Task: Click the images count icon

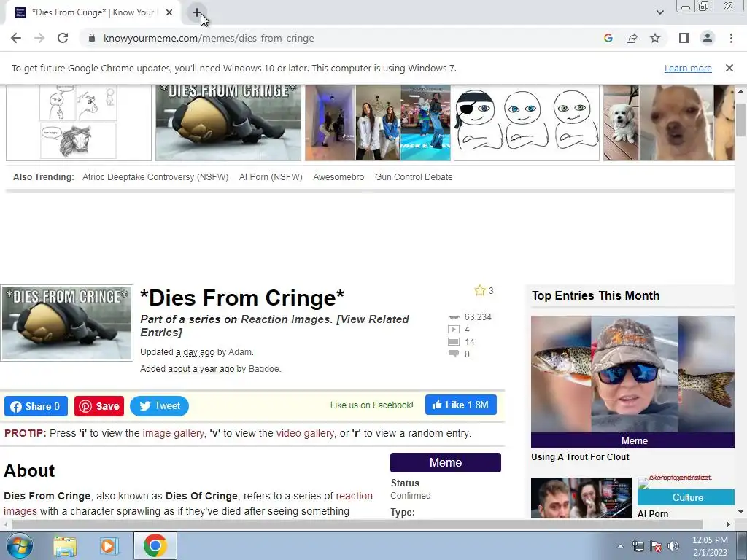Action: (x=454, y=342)
